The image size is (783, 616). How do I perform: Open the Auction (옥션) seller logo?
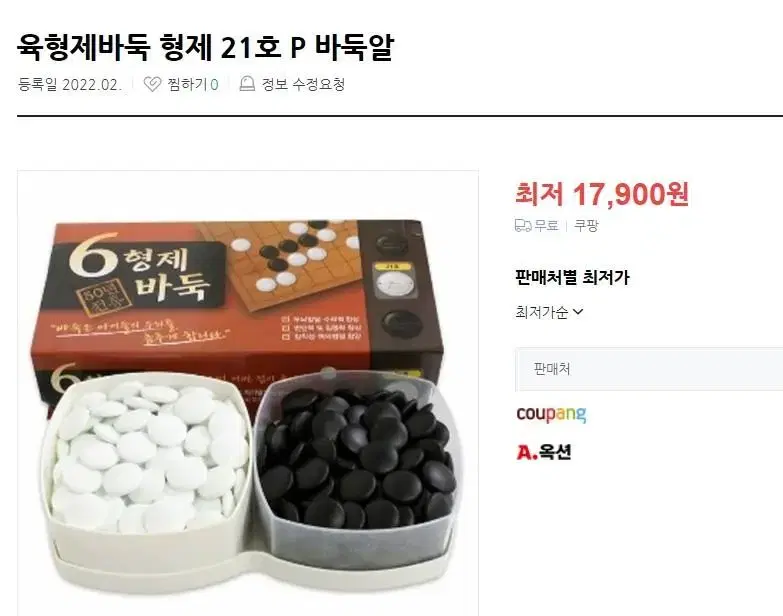[543, 452]
